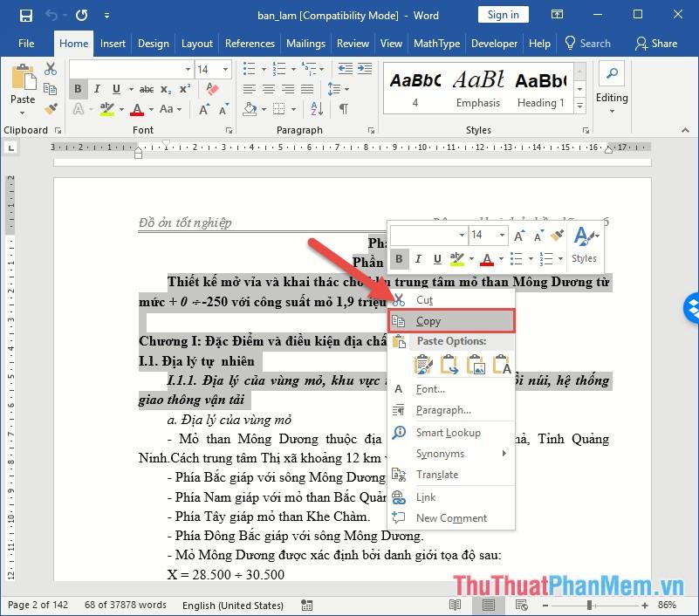Open the ribbon font size dropdown

tap(228, 69)
